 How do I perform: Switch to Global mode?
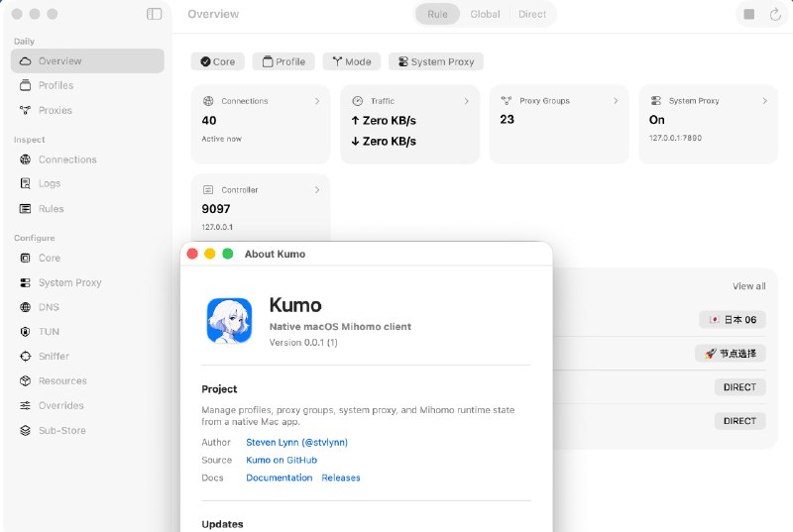485,14
